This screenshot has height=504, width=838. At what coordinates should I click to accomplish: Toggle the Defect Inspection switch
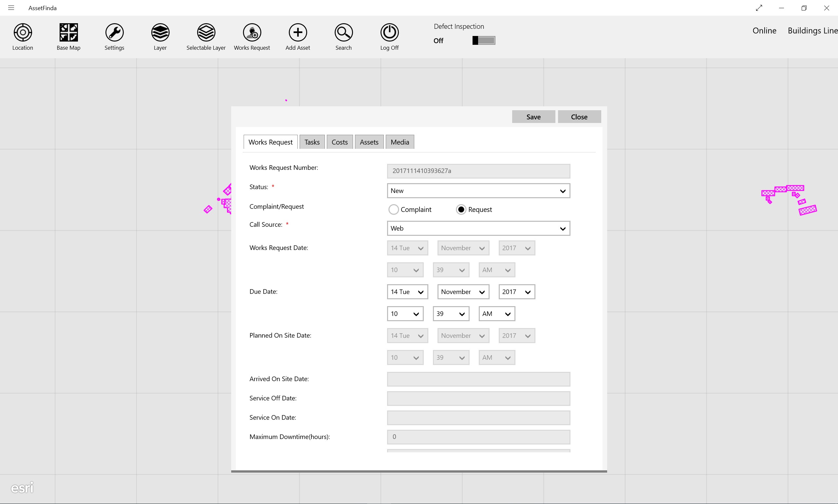click(x=483, y=41)
